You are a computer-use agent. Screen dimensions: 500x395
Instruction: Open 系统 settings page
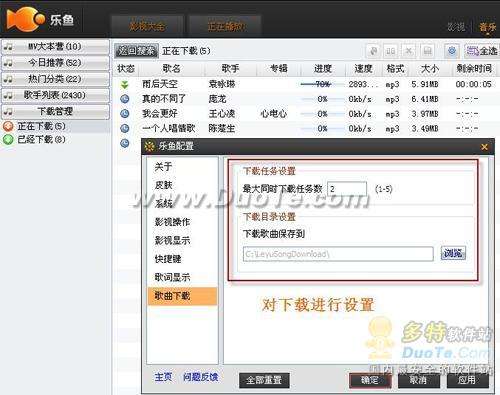point(163,203)
